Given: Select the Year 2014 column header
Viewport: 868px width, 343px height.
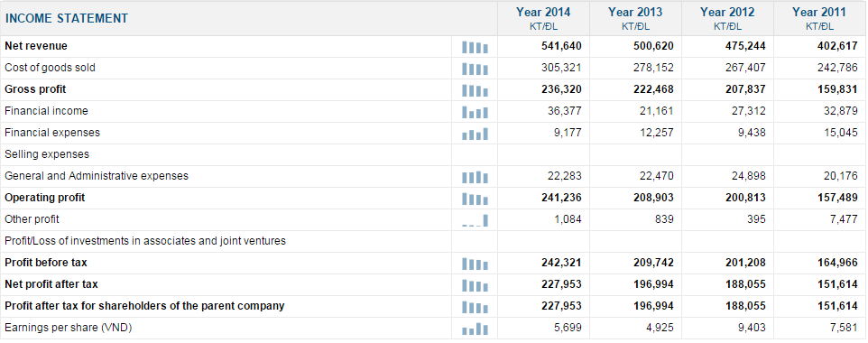Looking at the screenshot, I should coord(543,18).
